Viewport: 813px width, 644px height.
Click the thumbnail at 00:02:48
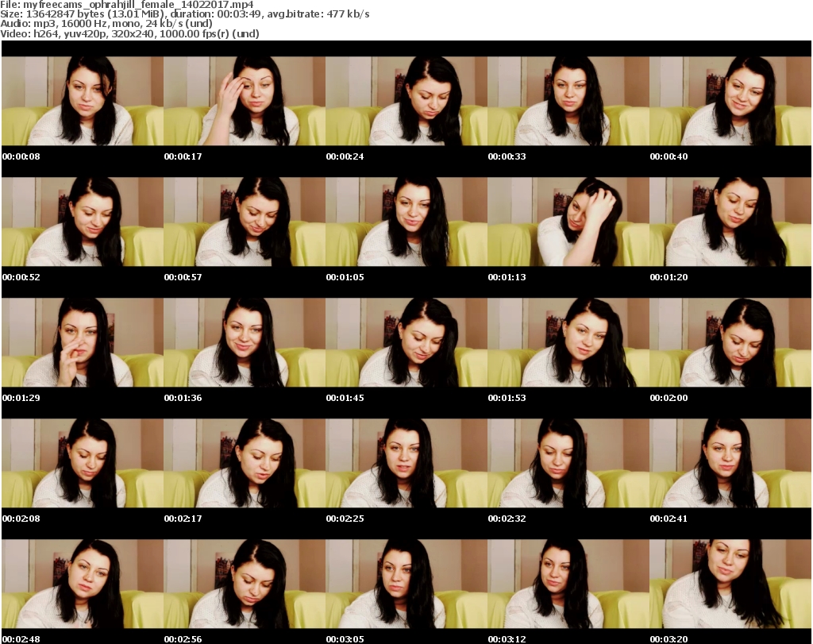83,584
